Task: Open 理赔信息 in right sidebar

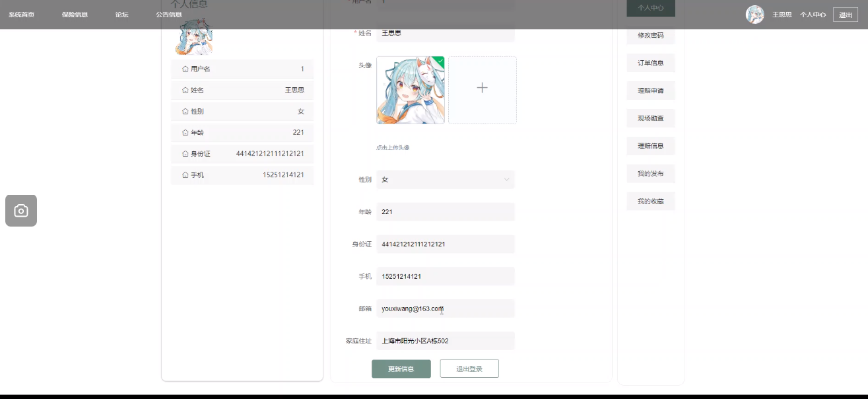Action: (651, 146)
